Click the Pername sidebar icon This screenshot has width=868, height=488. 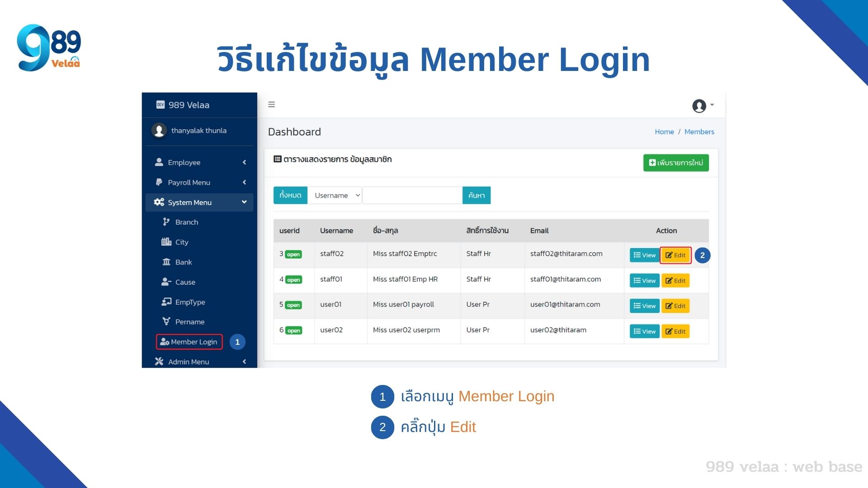[166, 321]
